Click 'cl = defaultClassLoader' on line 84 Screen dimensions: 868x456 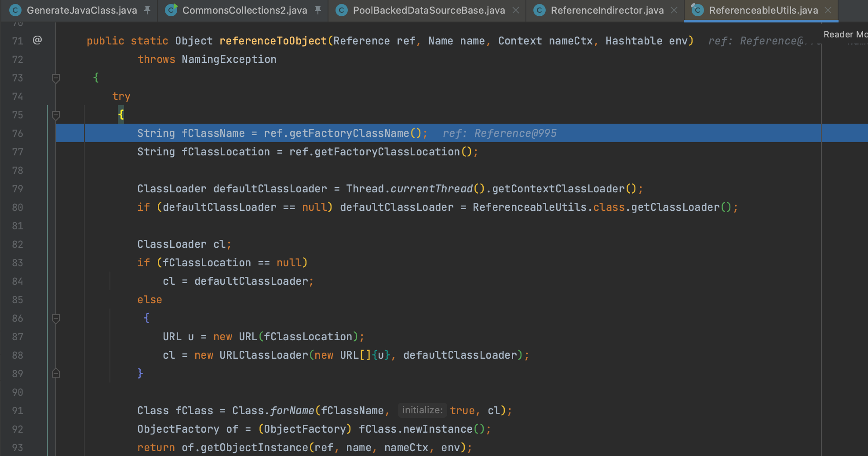coord(236,281)
